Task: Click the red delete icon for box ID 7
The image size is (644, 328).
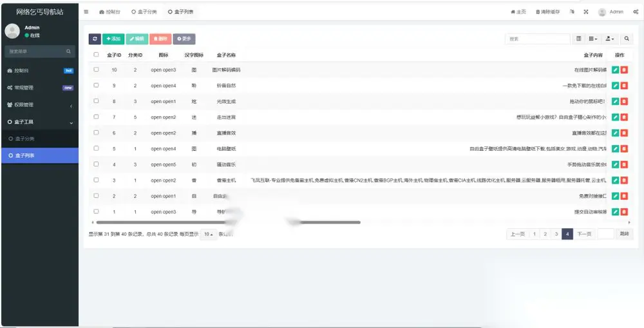Action: click(624, 117)
